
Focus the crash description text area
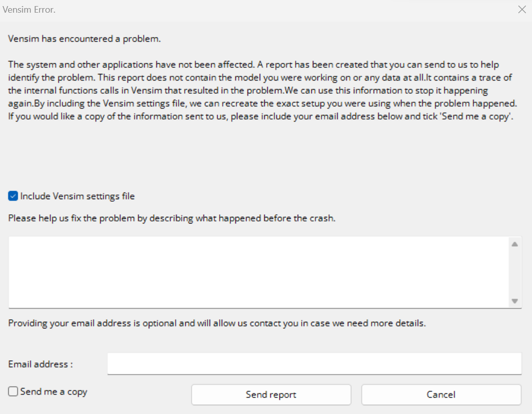point(259,273)
